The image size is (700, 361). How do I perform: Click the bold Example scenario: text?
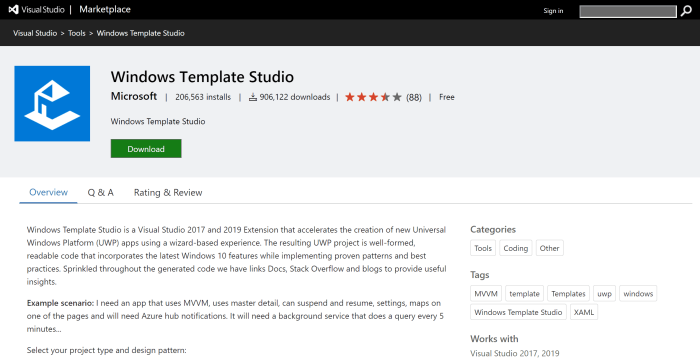tap(60, 303)
